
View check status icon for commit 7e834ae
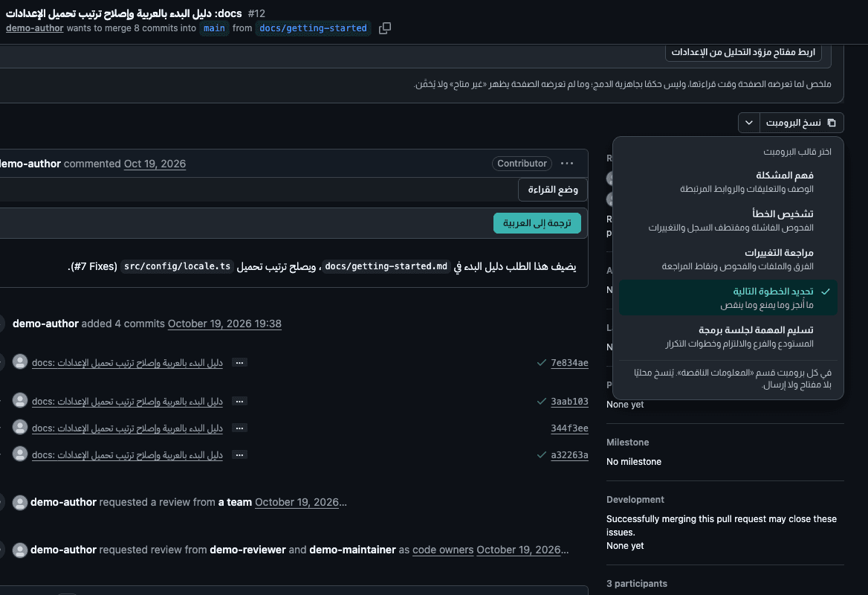coord(542,363)
